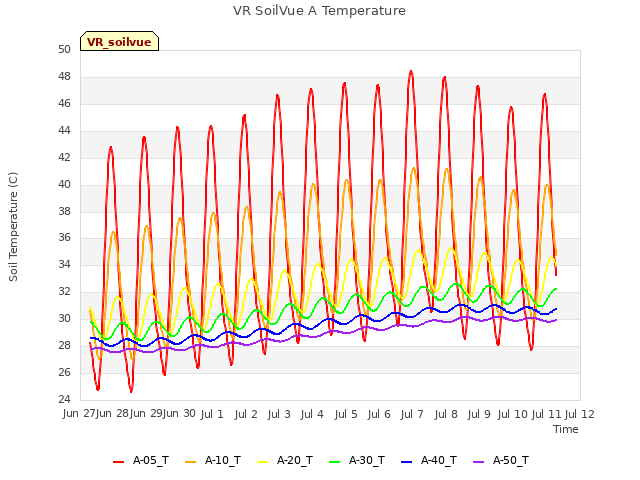Click the blue A-40_T legend swatch
640x480 pixels.
click(407, 462)
